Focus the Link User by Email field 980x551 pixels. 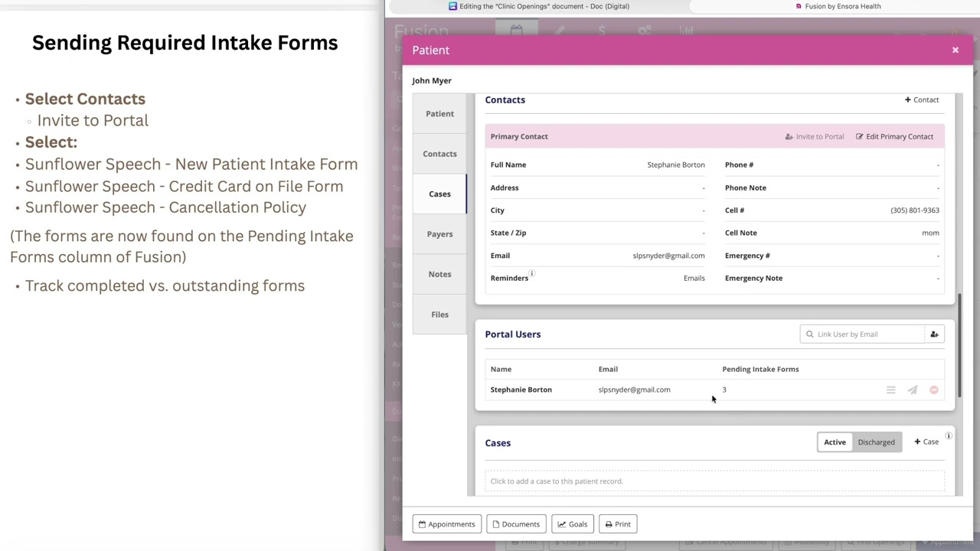(x=863, y=334)
